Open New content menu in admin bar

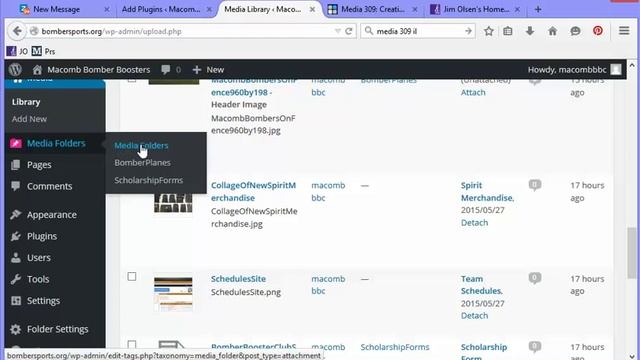[209, 70]
